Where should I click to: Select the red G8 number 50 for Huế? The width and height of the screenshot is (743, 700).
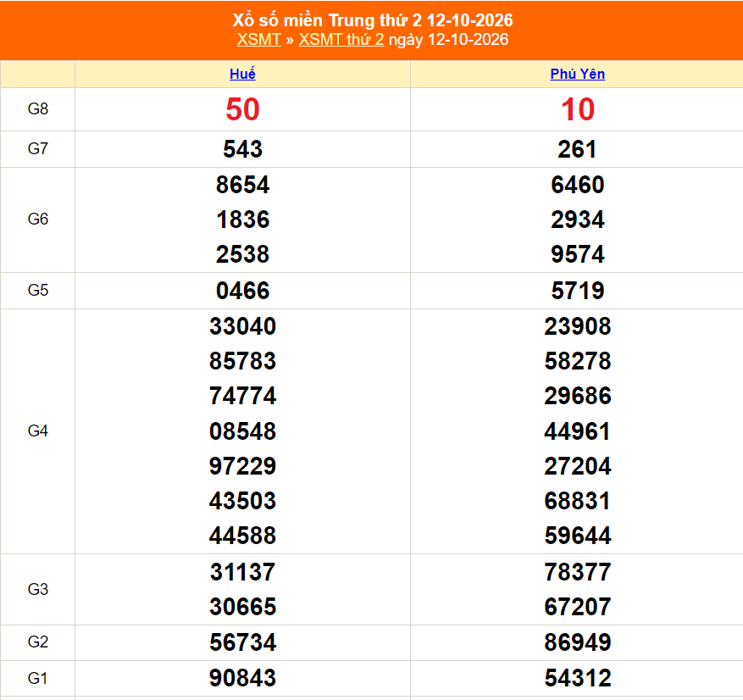tap(242, 109)
